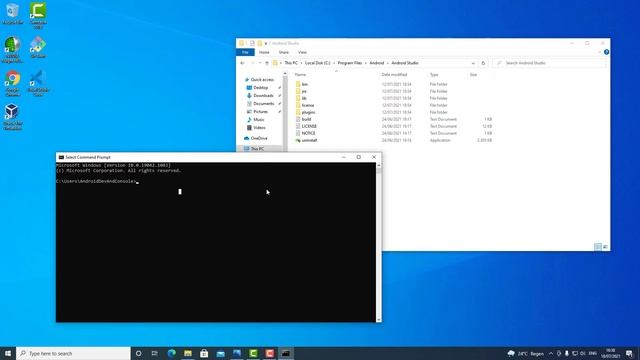Open the Home ribbon tab
The image size is (640, 360).
[264, 52]
